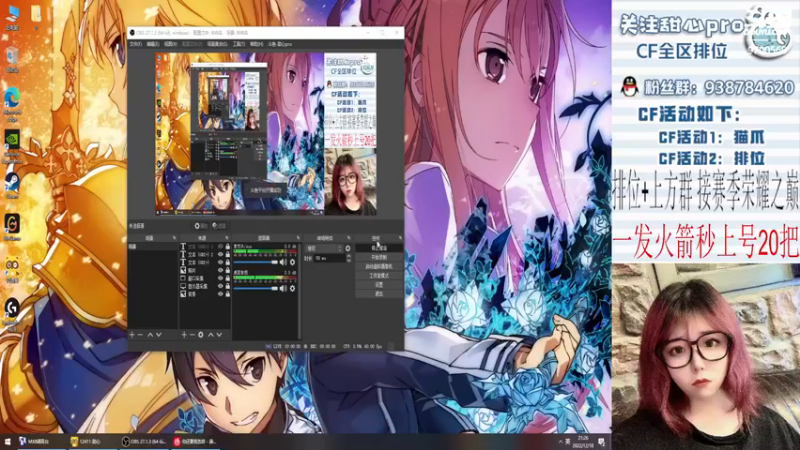Viewport: 800px width, 450px height.
Task: Pop out the Audio Mixer dock with its header icon
Action: (x=298, y=238)
